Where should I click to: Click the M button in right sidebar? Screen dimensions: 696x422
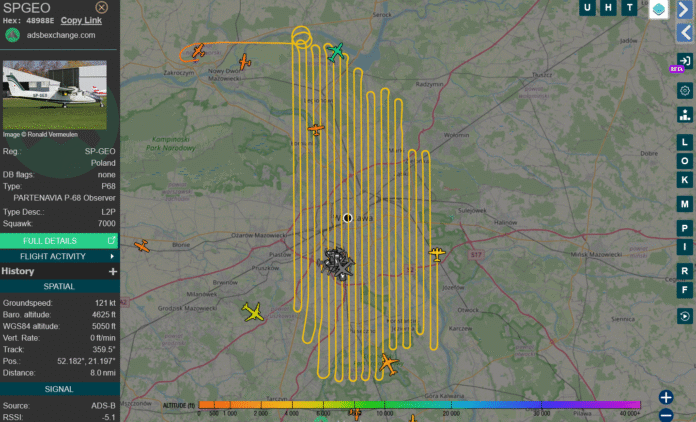point(685,203)
